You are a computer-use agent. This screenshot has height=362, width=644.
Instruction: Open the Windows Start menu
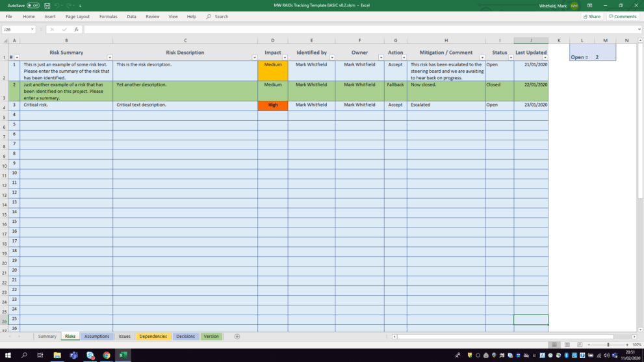[x=8, y=355]
